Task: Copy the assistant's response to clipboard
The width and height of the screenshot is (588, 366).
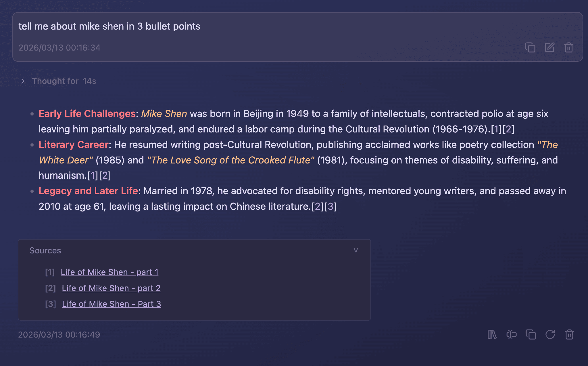Action: (531, 334)
